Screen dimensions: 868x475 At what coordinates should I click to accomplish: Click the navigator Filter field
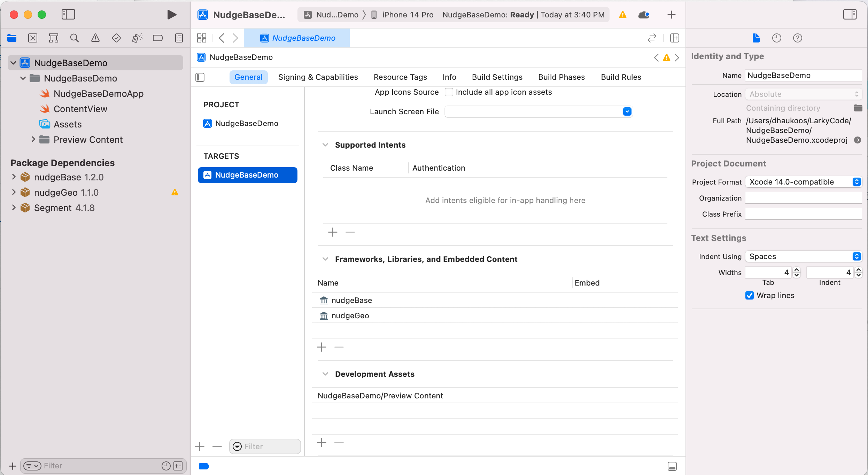[x=103, y=466]
